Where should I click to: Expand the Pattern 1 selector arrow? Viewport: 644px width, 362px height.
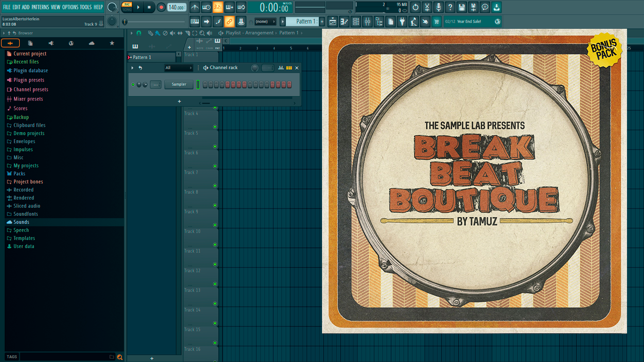pyautogui.click(x=283, y=22)
